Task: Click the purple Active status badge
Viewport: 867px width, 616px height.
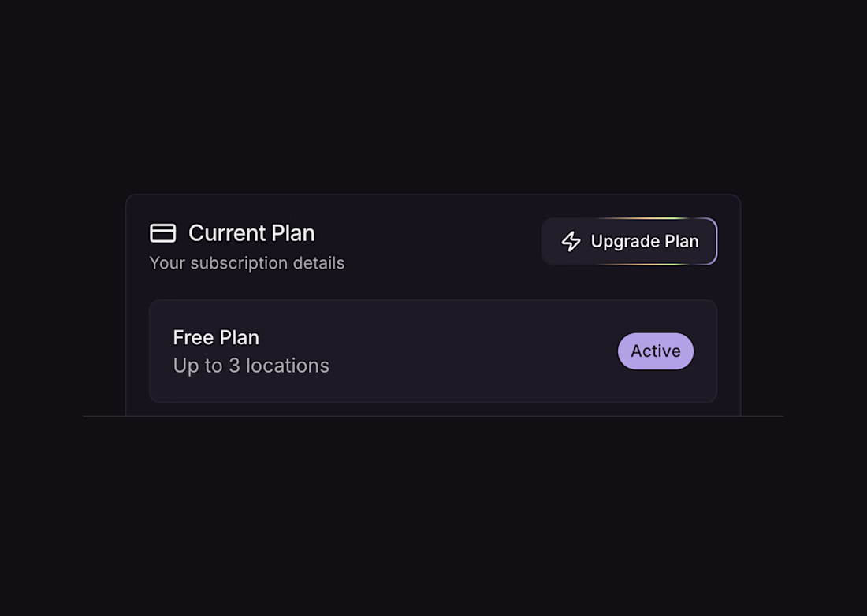Action: click(655, 351)
